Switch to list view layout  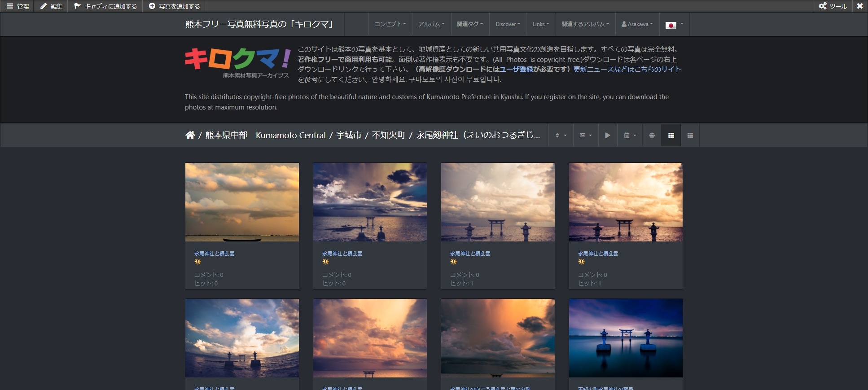pyautogui.click(x=690, y=135)
